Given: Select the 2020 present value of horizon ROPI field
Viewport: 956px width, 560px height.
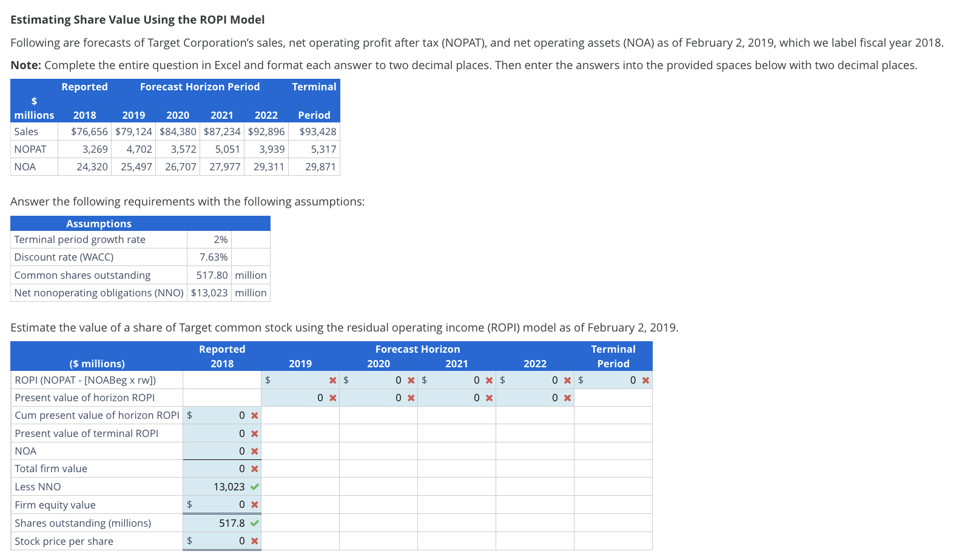Looking at the screenshot, I should [x=379, y=398].
